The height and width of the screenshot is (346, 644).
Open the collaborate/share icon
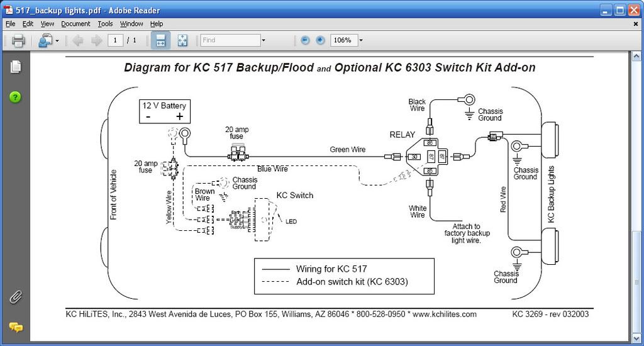[x=45, y=40]
